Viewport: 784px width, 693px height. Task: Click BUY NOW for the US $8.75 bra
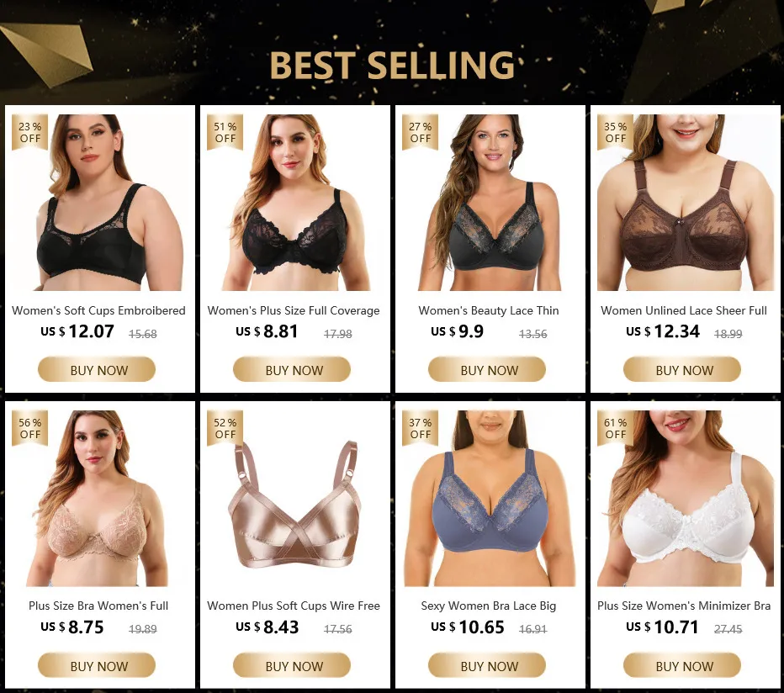97,665
